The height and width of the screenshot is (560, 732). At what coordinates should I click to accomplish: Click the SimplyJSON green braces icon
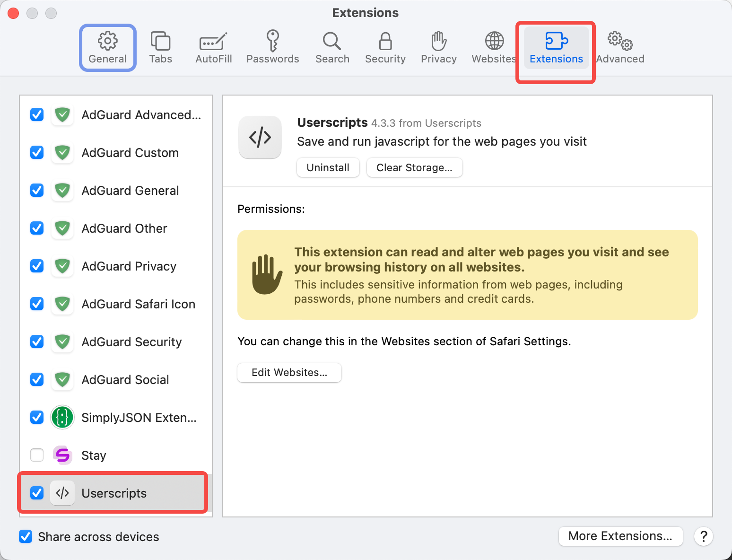pos(62,417)
